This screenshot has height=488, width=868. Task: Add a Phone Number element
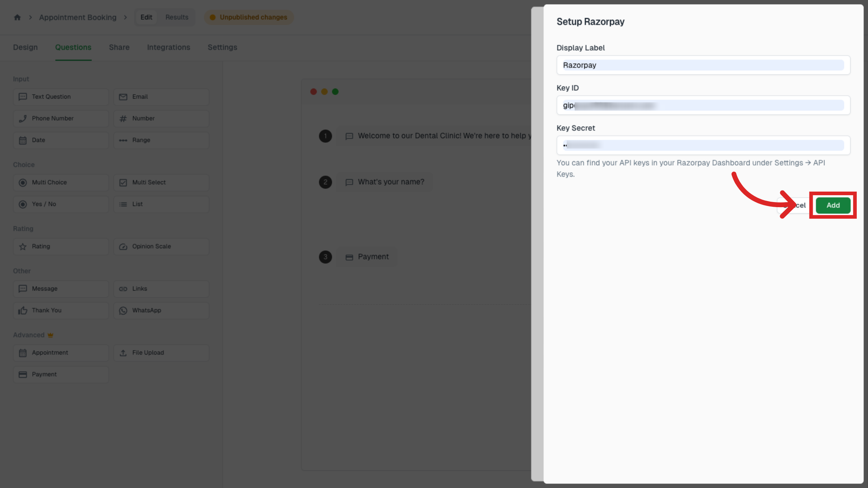coord(61,119)
